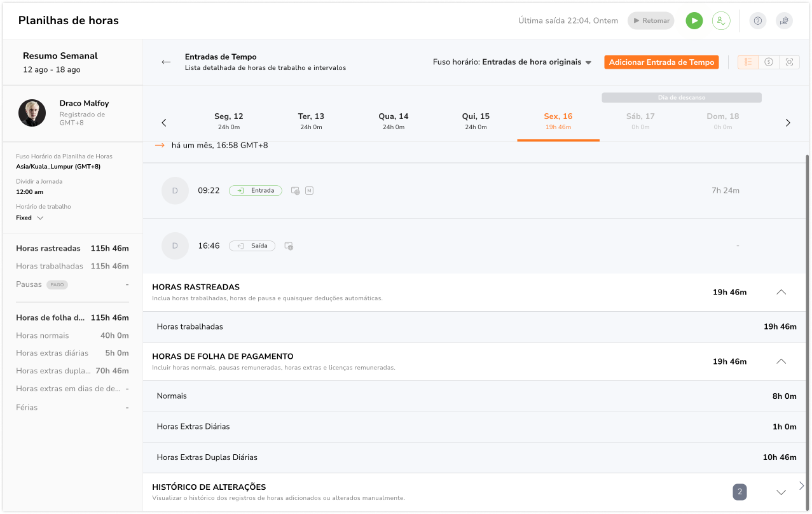The image size is (812, 514).
Task: Click the avatar D on 09:22 entry
Action: 175,190
